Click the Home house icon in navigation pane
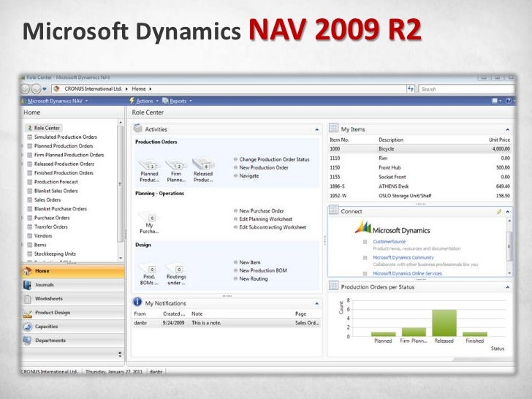Image resolution: width=532 pixels, height=399 pixels. pyautogui.click(x=27, y=271)
